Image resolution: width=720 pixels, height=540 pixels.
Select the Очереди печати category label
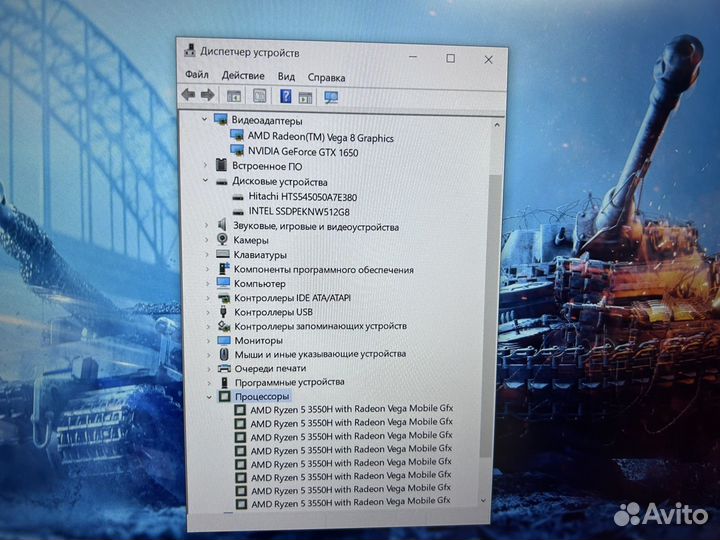click(270, 368)
